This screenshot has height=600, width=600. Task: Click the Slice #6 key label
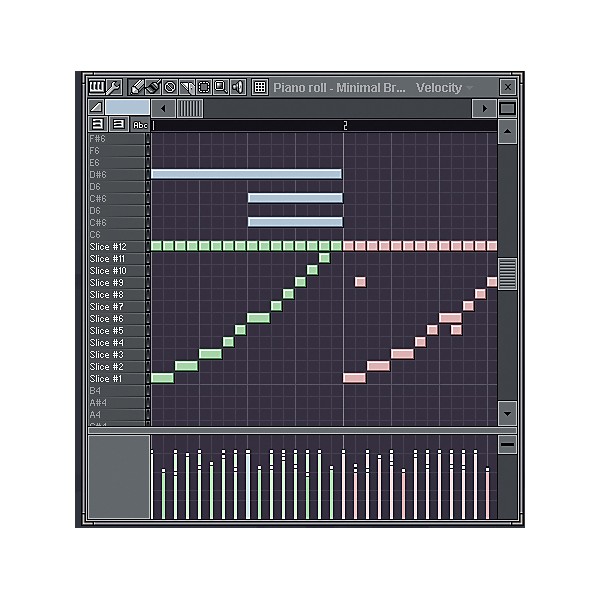point(106,318)
